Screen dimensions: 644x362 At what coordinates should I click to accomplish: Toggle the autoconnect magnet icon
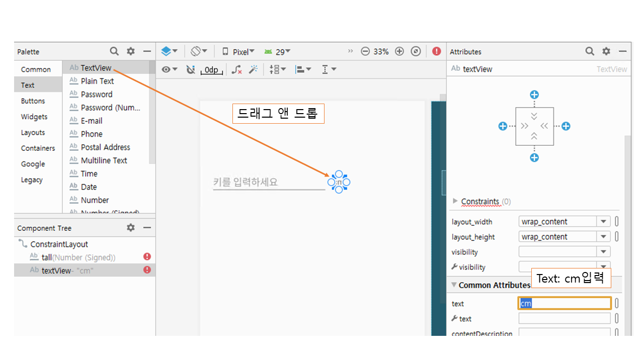click(190, 70)
